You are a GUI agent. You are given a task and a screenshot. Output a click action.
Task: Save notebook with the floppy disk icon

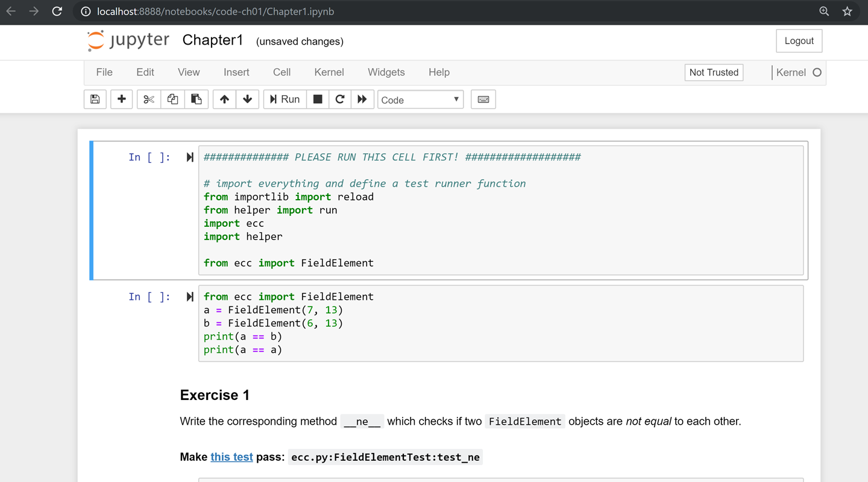tap(95, 100)
